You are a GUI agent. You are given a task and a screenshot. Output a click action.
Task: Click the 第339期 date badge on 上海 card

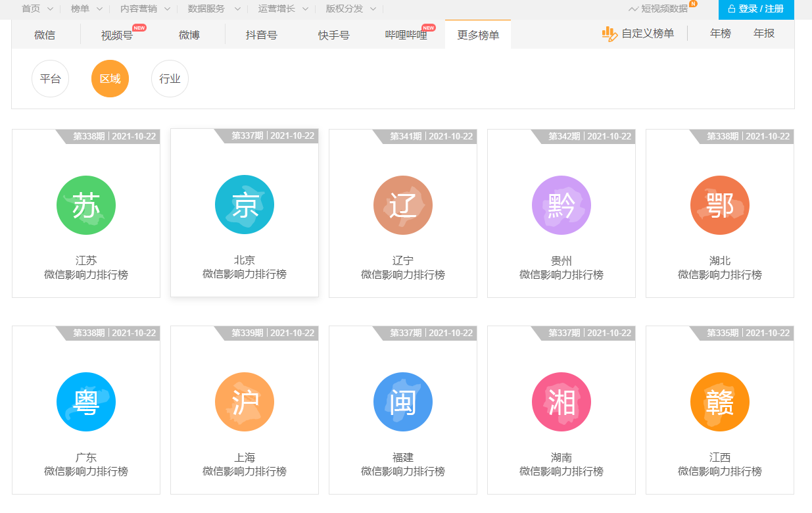(266, 333)
